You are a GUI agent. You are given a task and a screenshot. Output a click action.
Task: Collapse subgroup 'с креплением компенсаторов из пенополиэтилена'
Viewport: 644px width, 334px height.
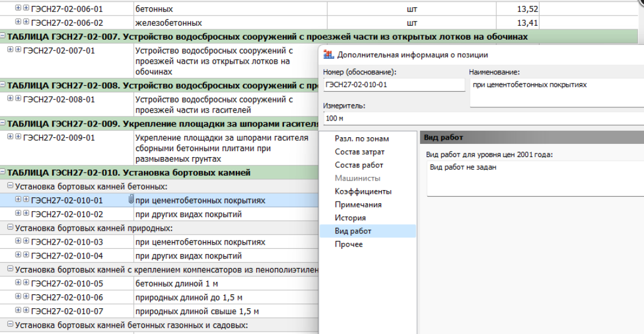coord(10,269)
